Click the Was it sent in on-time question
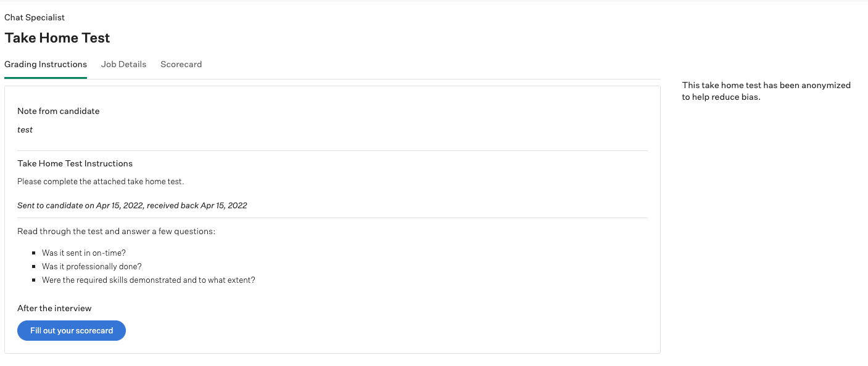Screen dimensions: 868x366 [x=84, y=253]
